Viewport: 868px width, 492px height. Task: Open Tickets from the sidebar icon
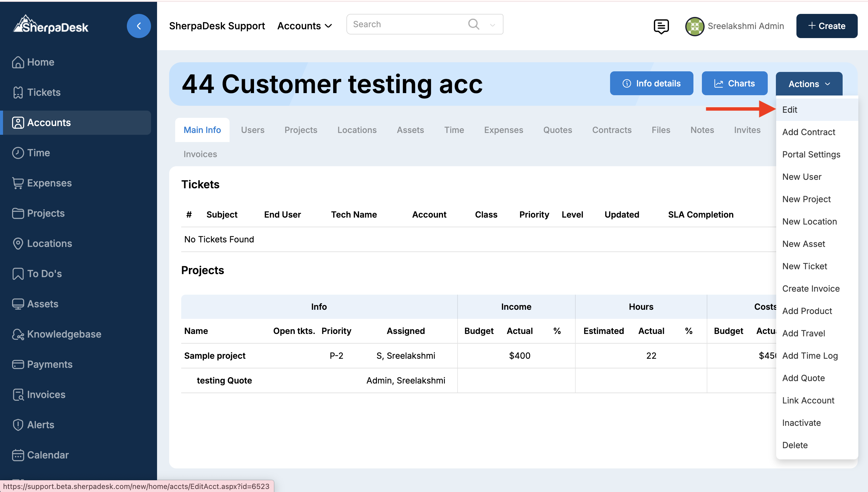18,92
